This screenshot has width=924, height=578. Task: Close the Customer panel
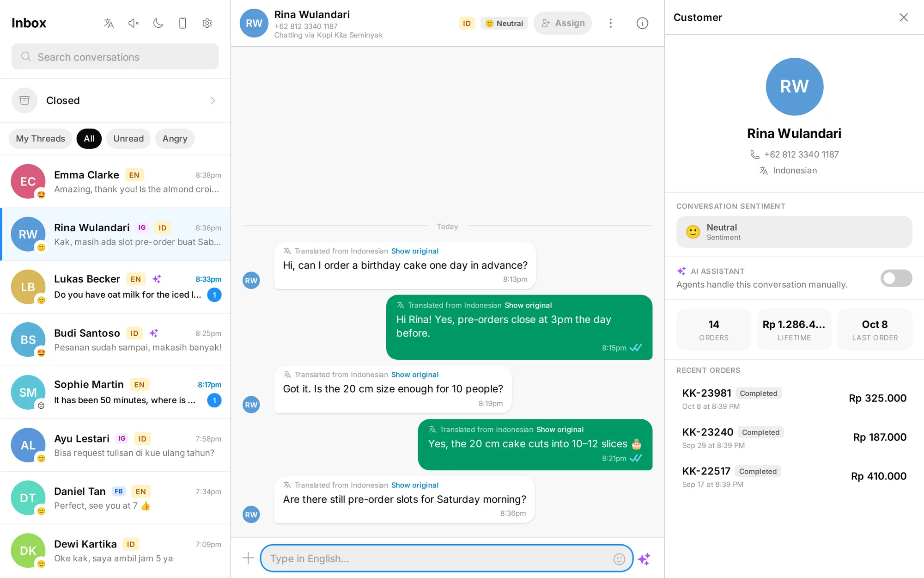click(904, 18)
